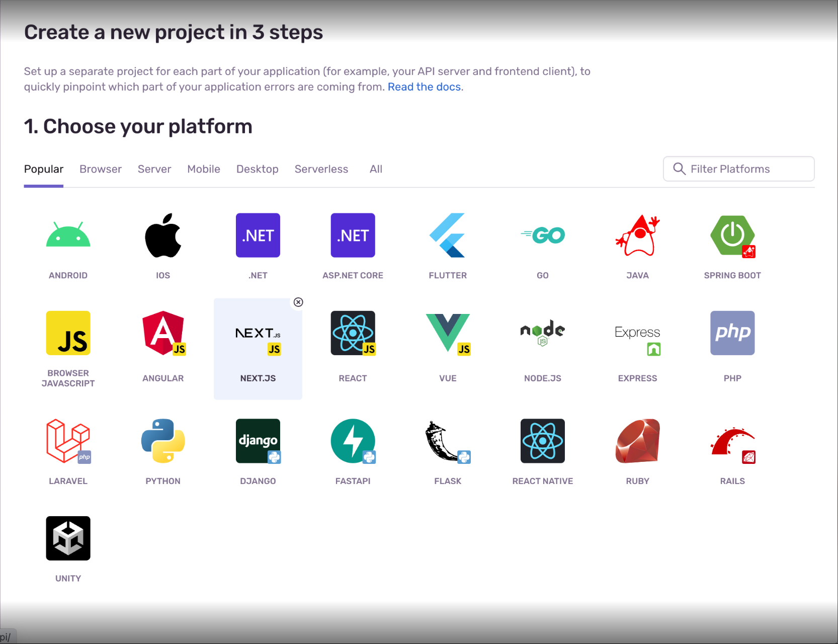Choose the Flutter platform icon

[x=448, y=235]
